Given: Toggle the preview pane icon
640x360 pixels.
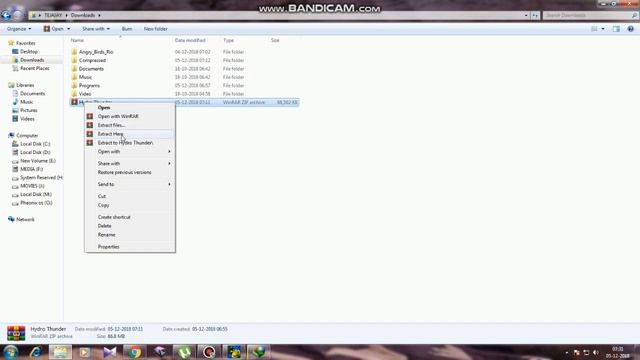Looking at the screenshot, I should pos(616,29).
